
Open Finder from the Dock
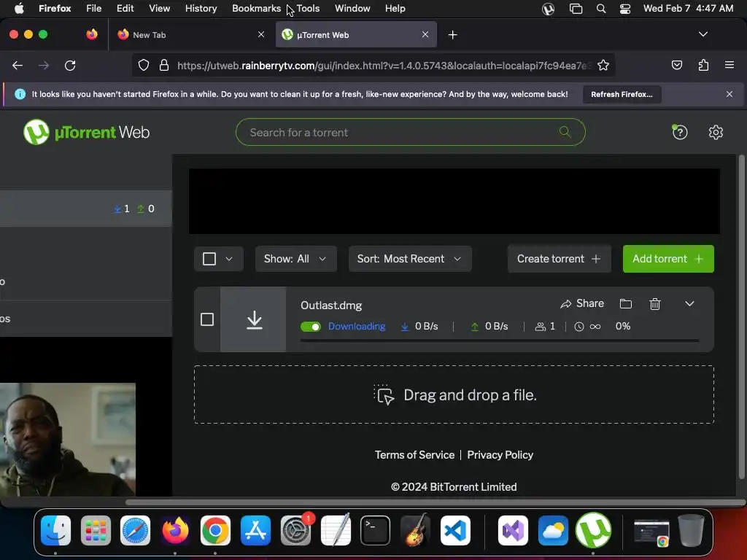[55, 530]
